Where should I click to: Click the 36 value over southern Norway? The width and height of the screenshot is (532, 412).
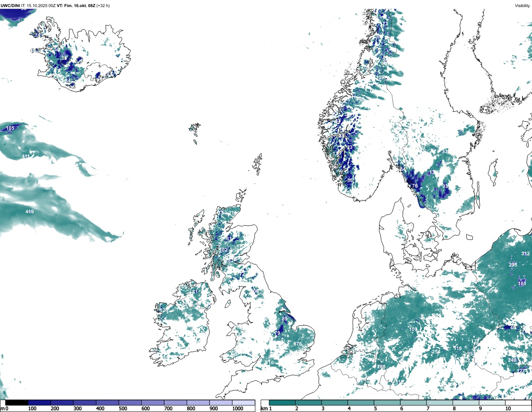click(x=350, y=180)
